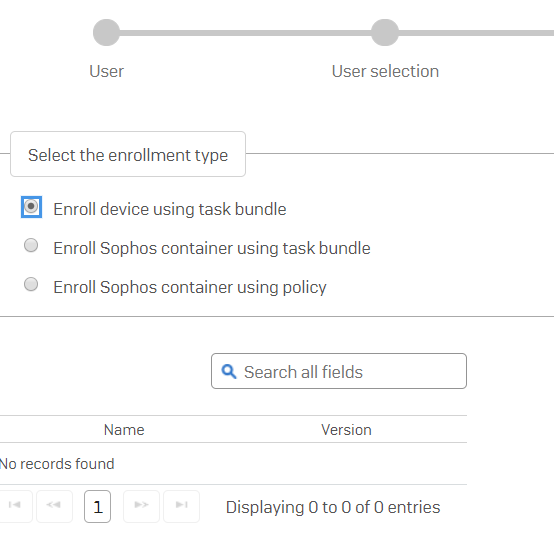The width and height of the screenshot is (554, 543).
Task: Click page number 1 button
Action: [98, 506]
